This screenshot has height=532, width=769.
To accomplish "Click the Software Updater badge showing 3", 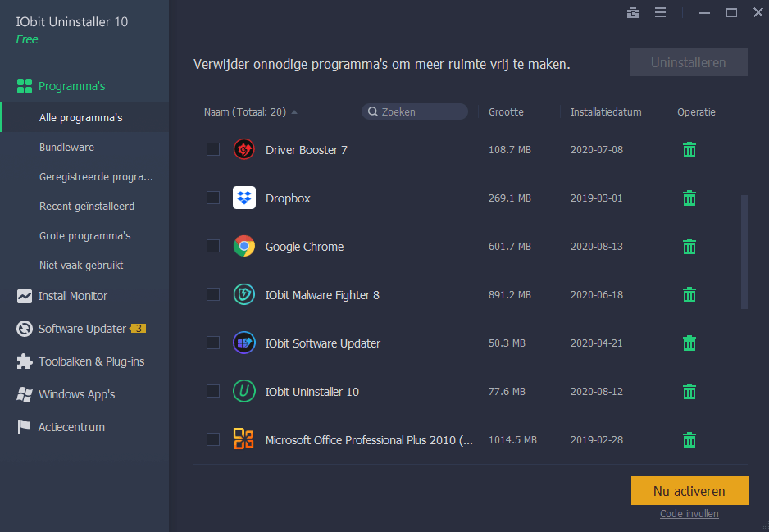I will click(x=139, y=329).
